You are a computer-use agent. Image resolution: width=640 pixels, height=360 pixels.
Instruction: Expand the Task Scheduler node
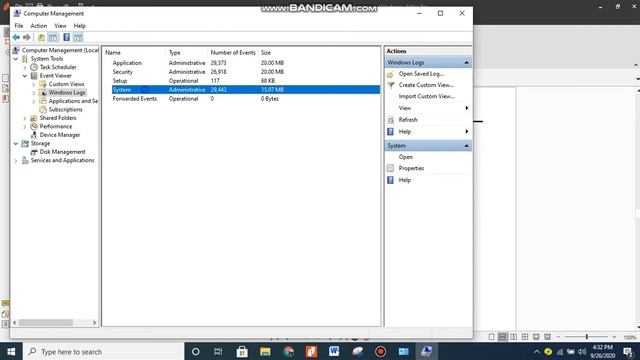[x=25, y=67]
